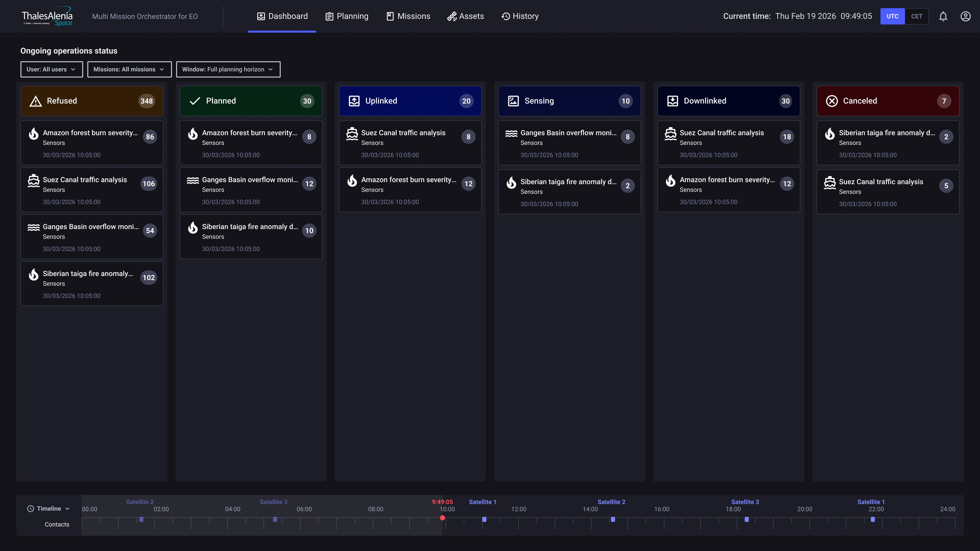Open the Missions tab
Viewport: 980px width, 551px height.
408,16
